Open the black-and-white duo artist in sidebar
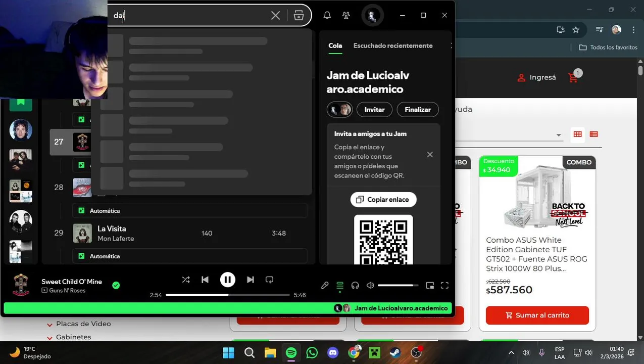This screenshot has height=364, width=644. coord(21,221)
